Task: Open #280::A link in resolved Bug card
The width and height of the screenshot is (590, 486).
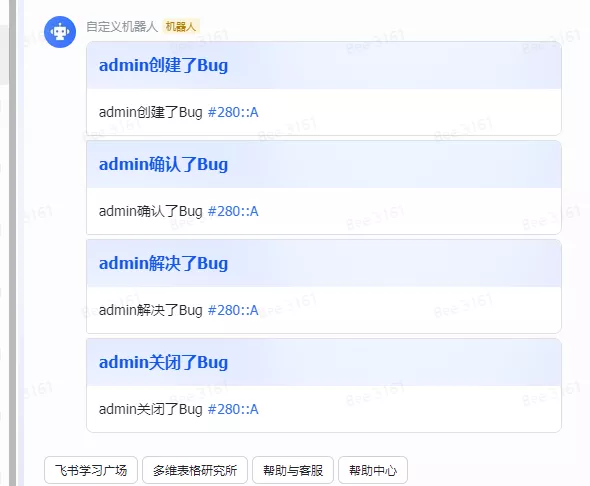Action: pos(233,310)
